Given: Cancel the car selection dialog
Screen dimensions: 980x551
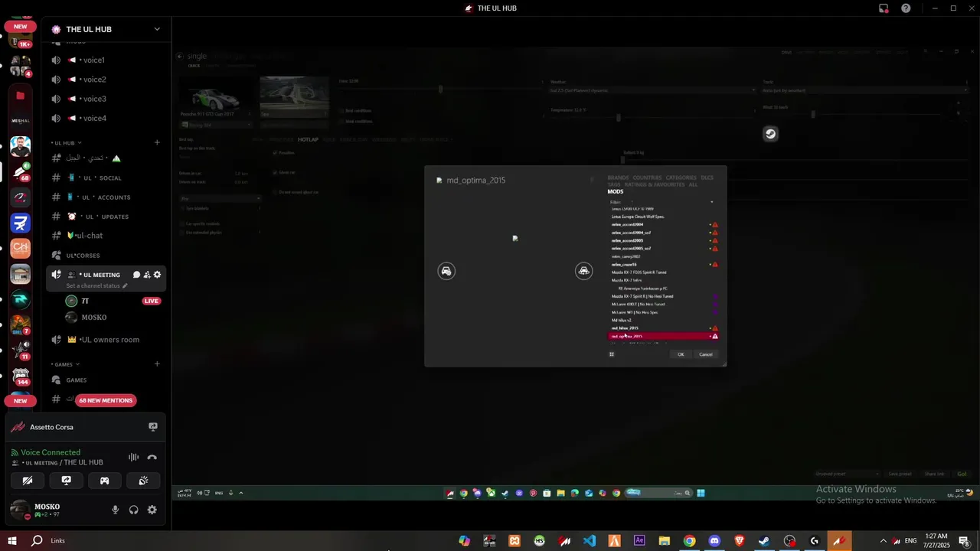Looking at the screenshot, I should [706, 354].
